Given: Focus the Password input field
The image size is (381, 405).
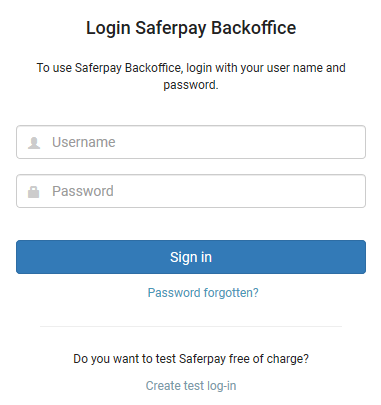Looking at the screenshot, I should tap(191, 191).
